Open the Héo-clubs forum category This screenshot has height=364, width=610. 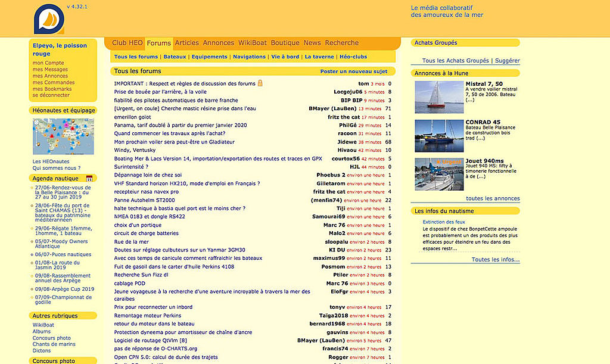[353, 57]
